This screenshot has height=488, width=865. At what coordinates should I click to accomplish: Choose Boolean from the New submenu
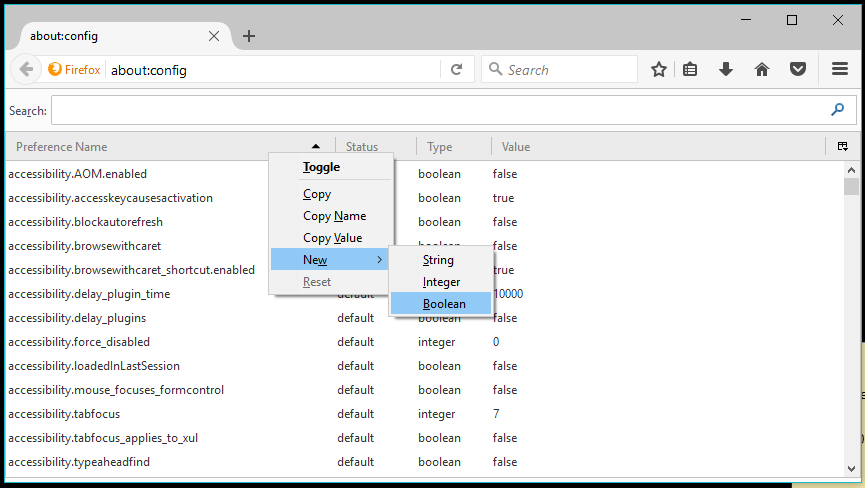coord(443,303)
